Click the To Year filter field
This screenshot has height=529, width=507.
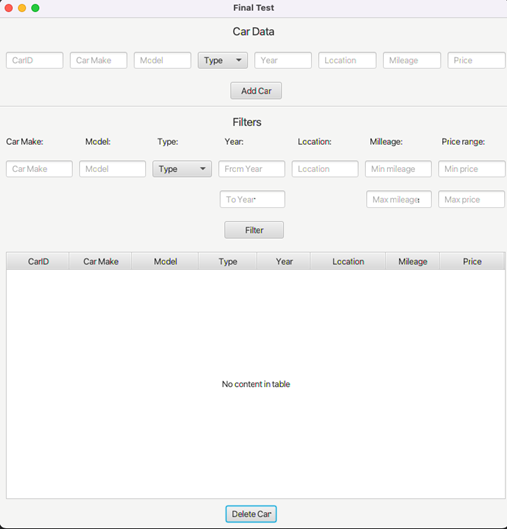(x=252, y=199)
